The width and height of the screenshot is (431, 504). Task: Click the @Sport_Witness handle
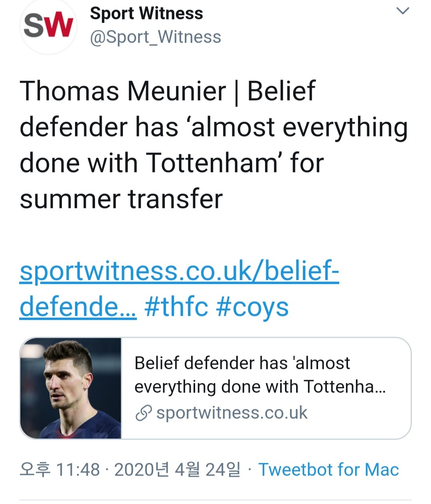[x=155, y=37]
